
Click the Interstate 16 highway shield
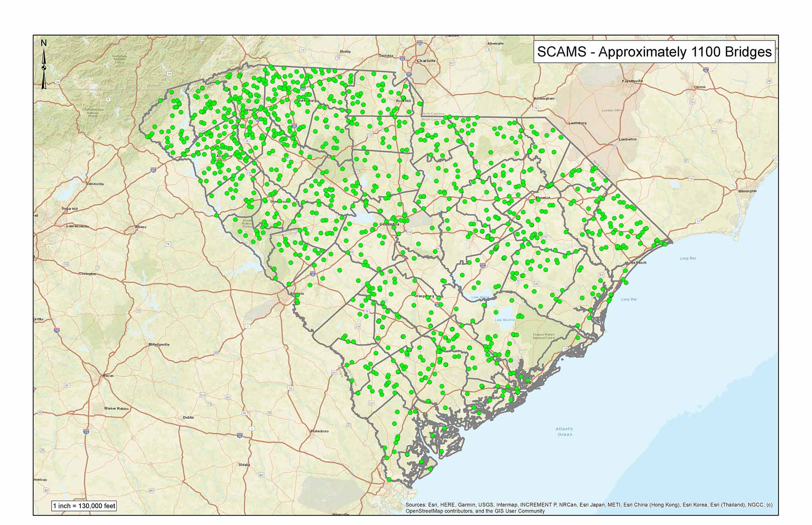click(x=240, y=436)
